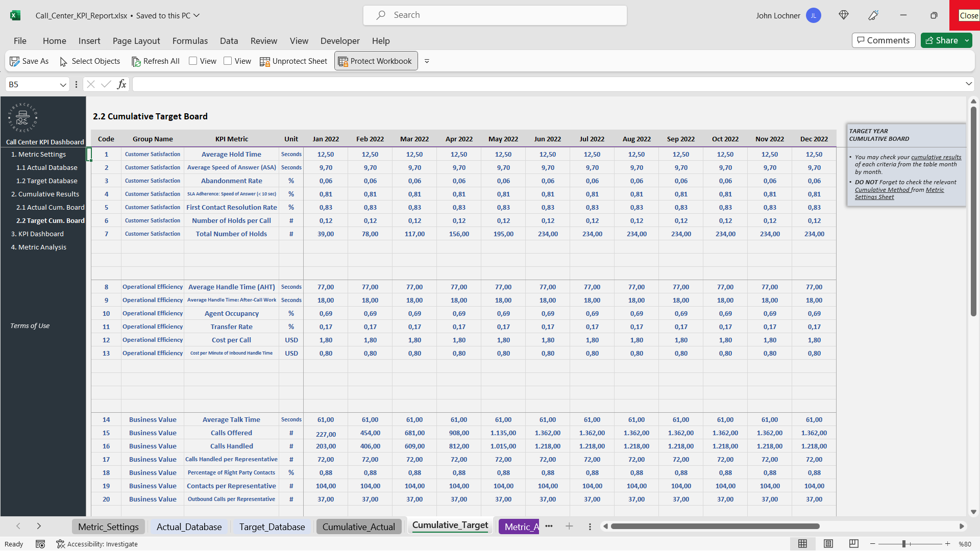The image size is (980, 551).
Task: Go to 1. Metric Settings sidebar link
Action: click(38, 154)
